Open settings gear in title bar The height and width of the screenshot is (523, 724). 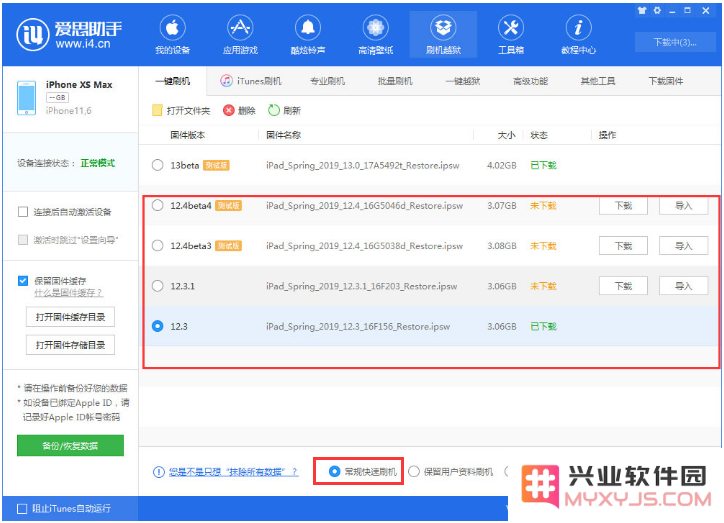point(657,10)
